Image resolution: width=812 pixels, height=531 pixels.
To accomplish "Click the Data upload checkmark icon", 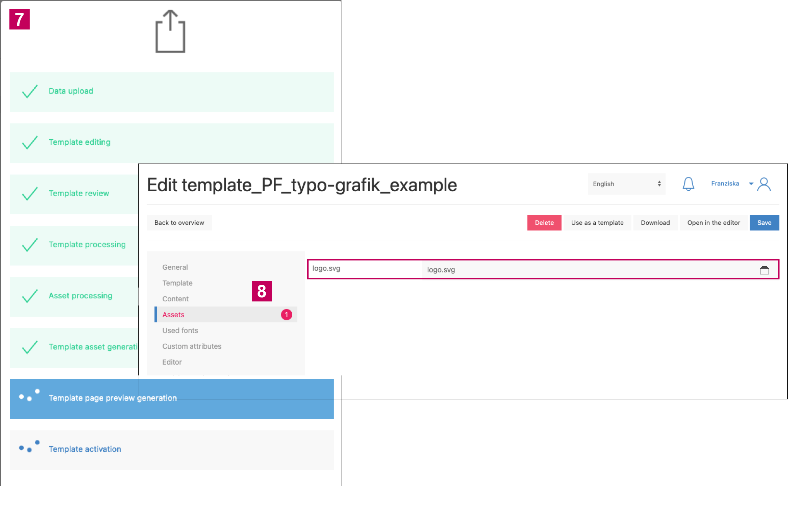I will pos(30,91).
